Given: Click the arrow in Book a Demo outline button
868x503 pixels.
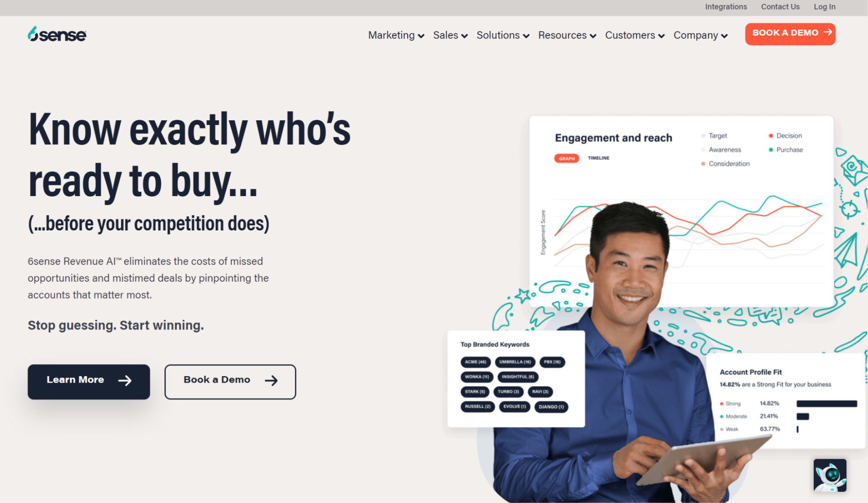Looking at the screenshot, I should [x=271, y=381].
